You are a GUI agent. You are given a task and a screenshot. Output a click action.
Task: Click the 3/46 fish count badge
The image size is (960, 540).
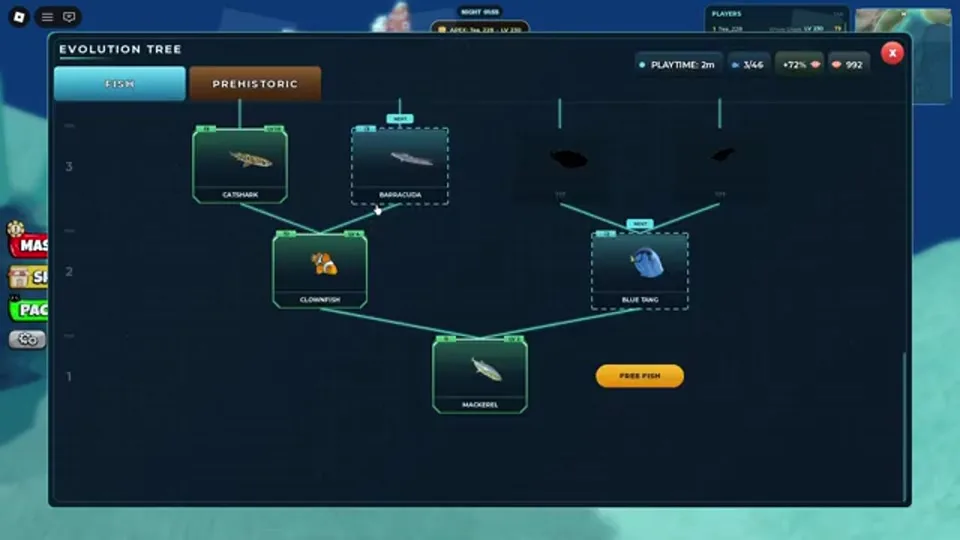click(x=748, y=64)
